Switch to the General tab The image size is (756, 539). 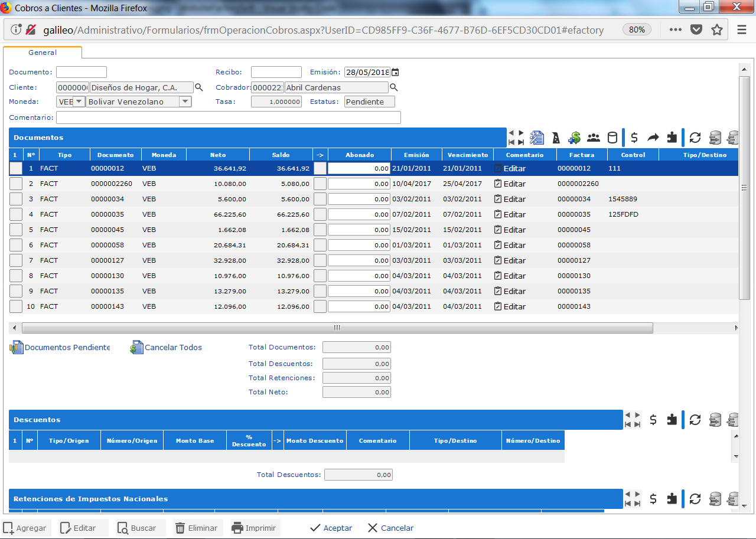43,53
